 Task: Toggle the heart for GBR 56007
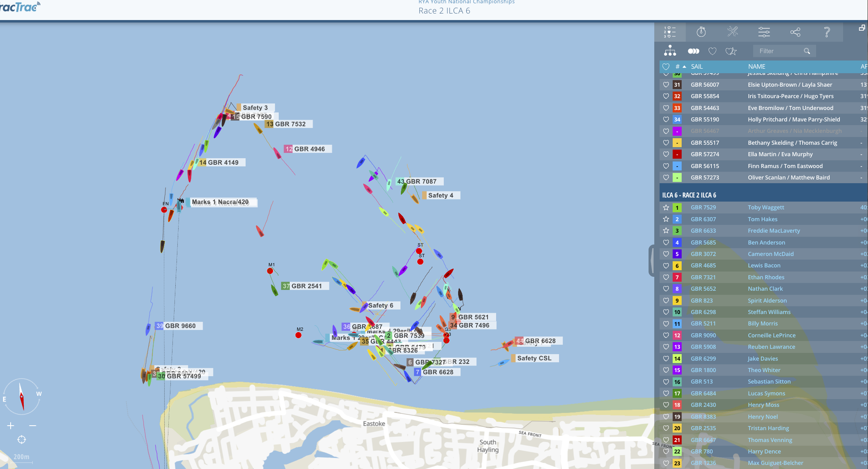click(666, 85)
